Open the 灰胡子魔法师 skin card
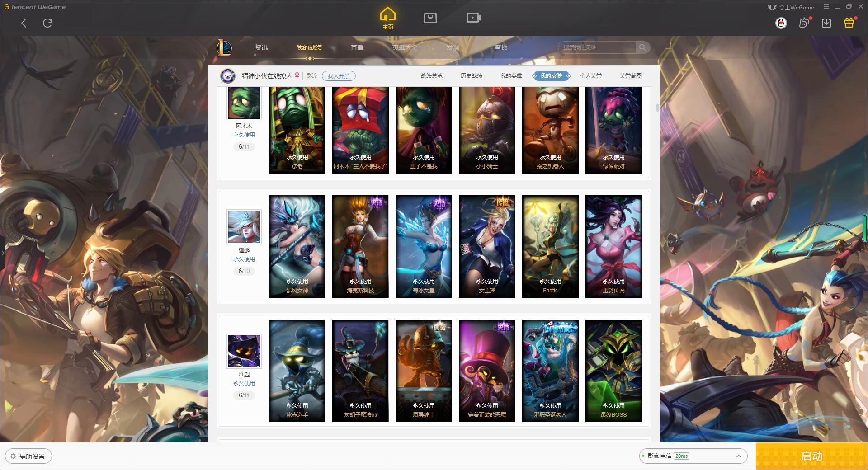 (x=360, y=371)
